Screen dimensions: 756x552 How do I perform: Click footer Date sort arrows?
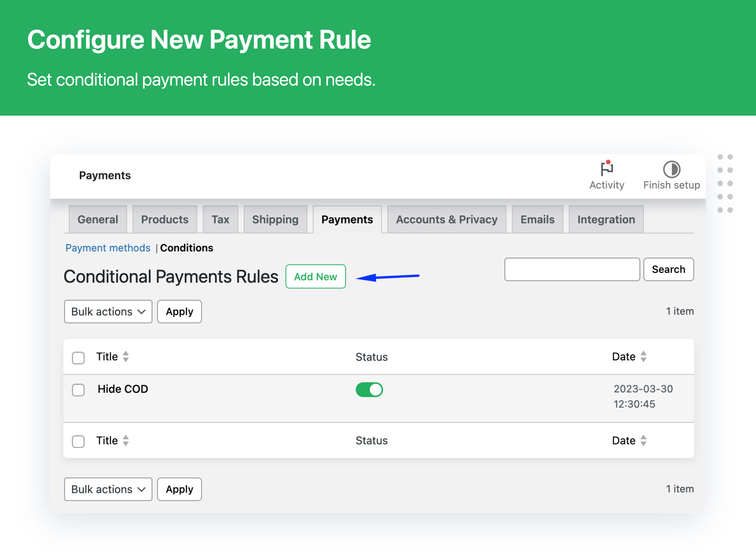click(643, 440)
